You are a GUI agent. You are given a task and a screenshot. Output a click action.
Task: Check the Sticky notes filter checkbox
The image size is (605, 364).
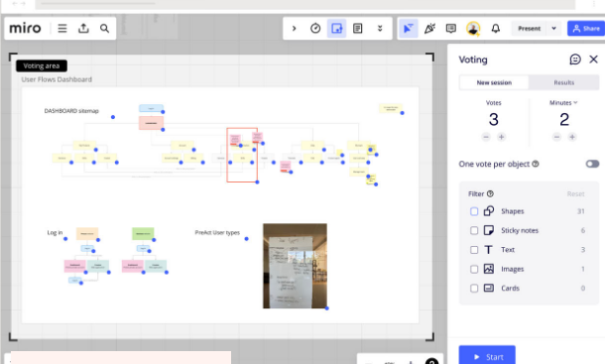point(474,230)
